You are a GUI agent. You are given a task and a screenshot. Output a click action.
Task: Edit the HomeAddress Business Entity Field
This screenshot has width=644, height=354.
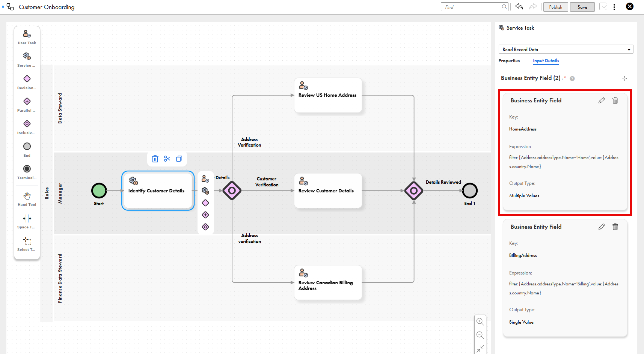[602, 100]
